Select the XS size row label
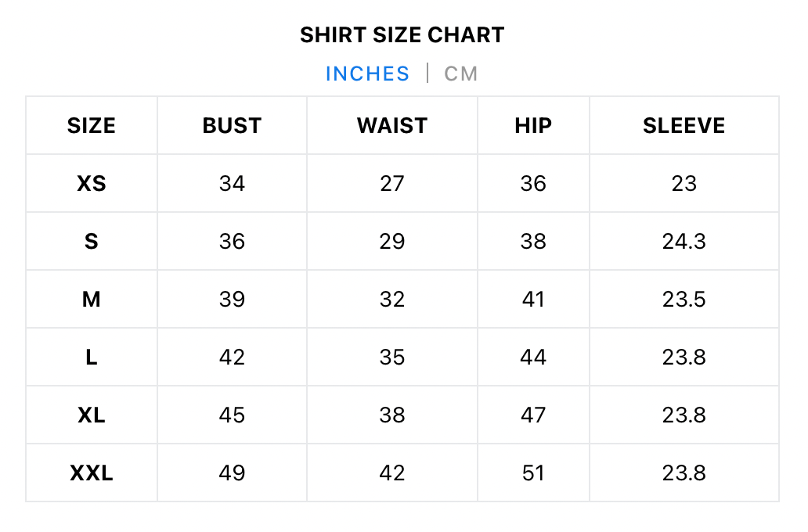Image resolution: width=808 pixels, height=532 pixels. 92,184
